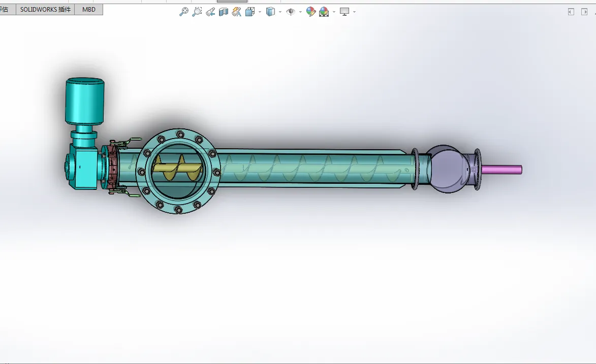This screenshot has width=596, height=364.
Task: Select the yellow screw auger inside flange
Action: (177, 169)
